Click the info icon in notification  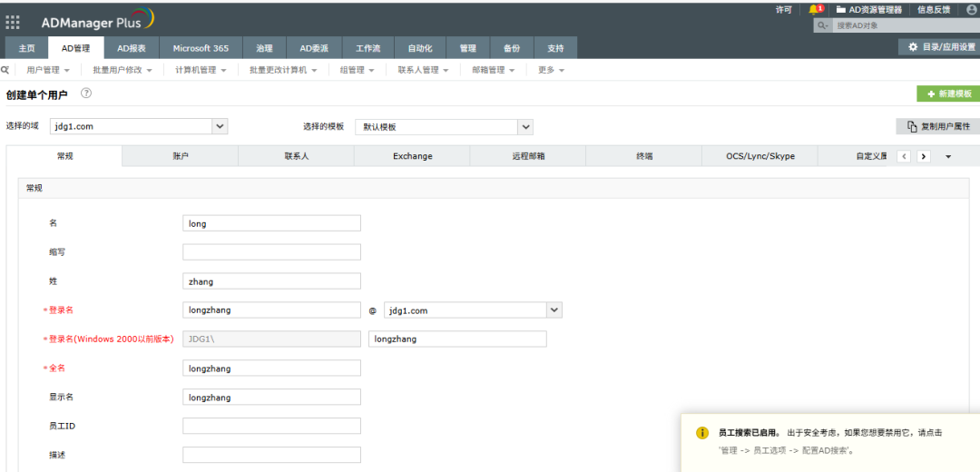(702, 433)
